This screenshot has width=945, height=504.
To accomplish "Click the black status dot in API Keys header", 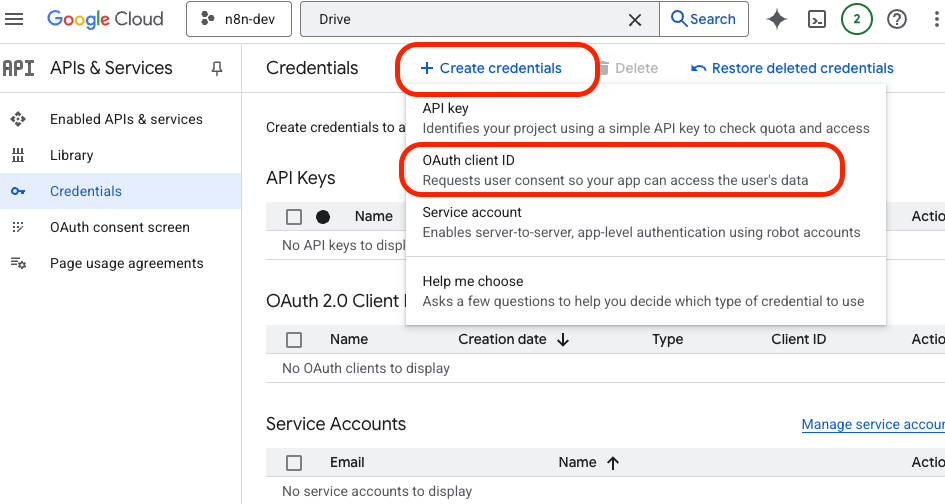I will [323, 217].
